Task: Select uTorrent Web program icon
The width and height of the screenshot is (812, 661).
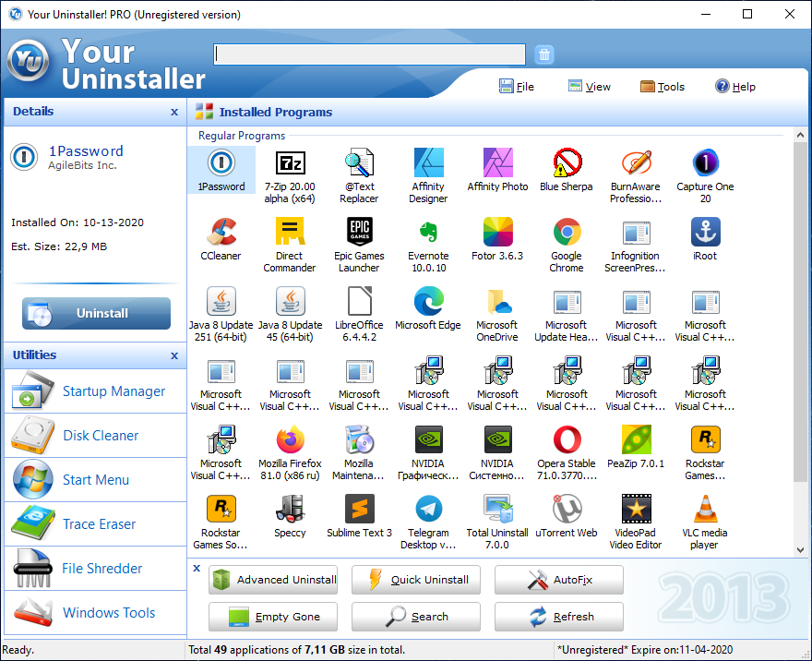Action: coord(567,509)
